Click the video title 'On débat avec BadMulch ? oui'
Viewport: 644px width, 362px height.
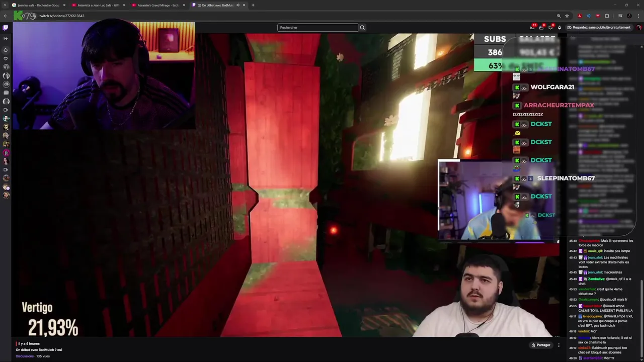[39, 349]
